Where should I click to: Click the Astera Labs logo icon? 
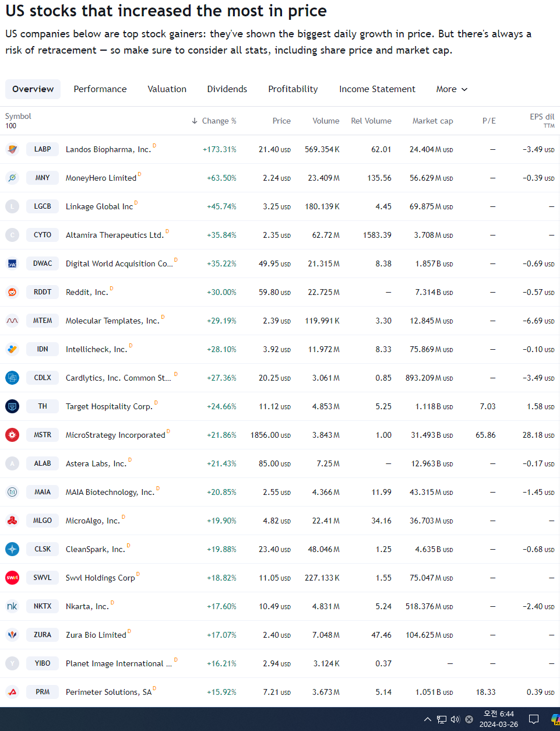pos(12,463)
